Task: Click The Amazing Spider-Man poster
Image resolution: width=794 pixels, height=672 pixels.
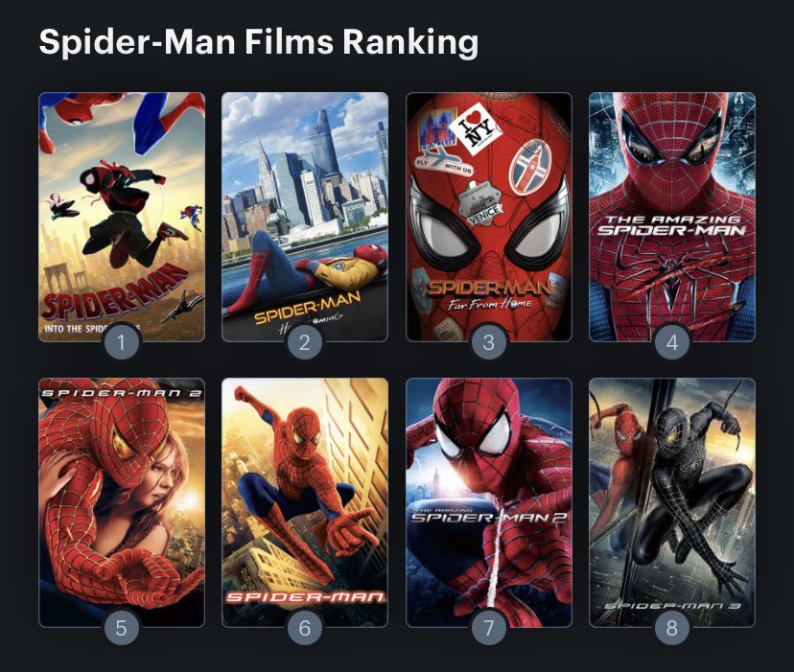Action: tap(672, 217)
